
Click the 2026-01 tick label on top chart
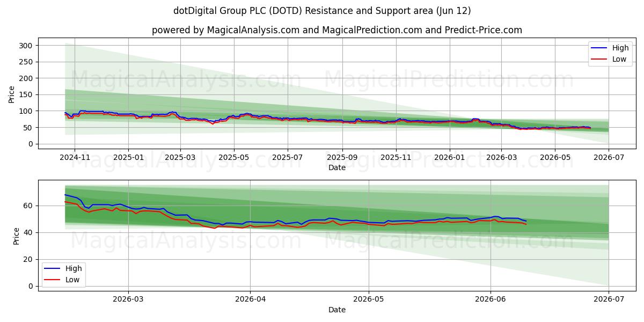pos(450,157)
